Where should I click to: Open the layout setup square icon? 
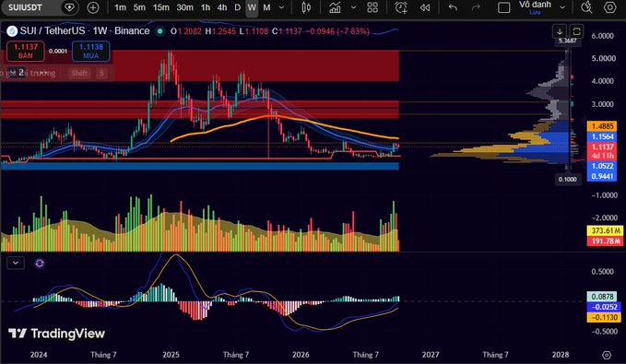503,7
